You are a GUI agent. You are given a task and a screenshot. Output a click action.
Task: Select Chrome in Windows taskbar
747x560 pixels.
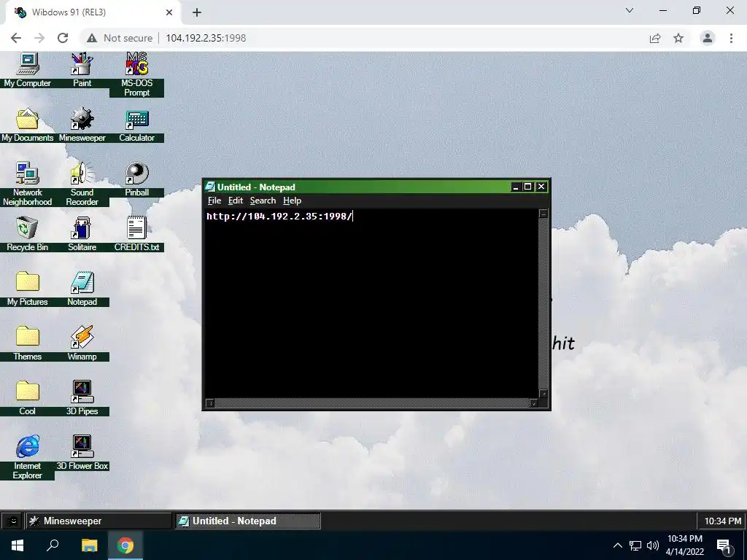[125, 545]
